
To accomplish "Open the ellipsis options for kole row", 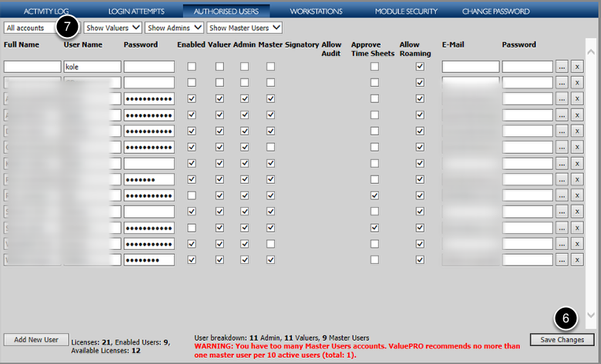I will pyautogui.click(x=562, y=67).
